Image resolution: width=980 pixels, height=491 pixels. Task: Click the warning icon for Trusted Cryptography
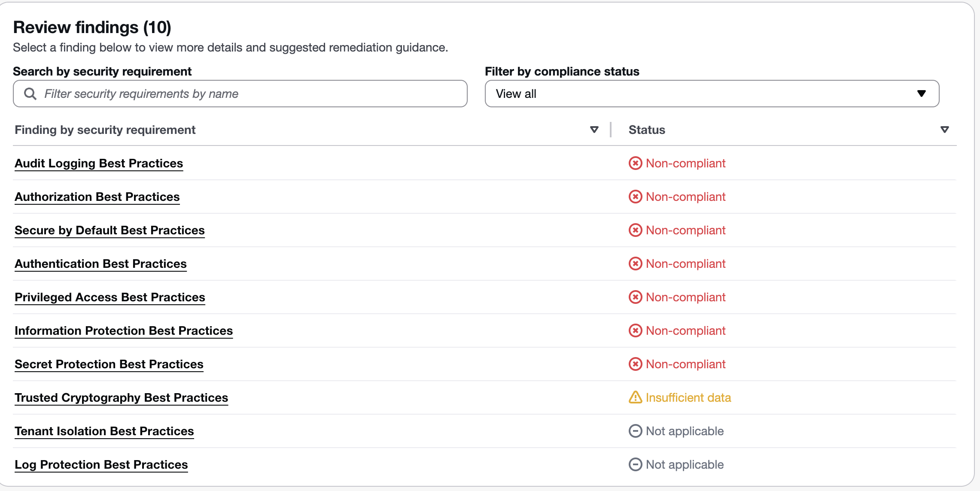[635, 397]
